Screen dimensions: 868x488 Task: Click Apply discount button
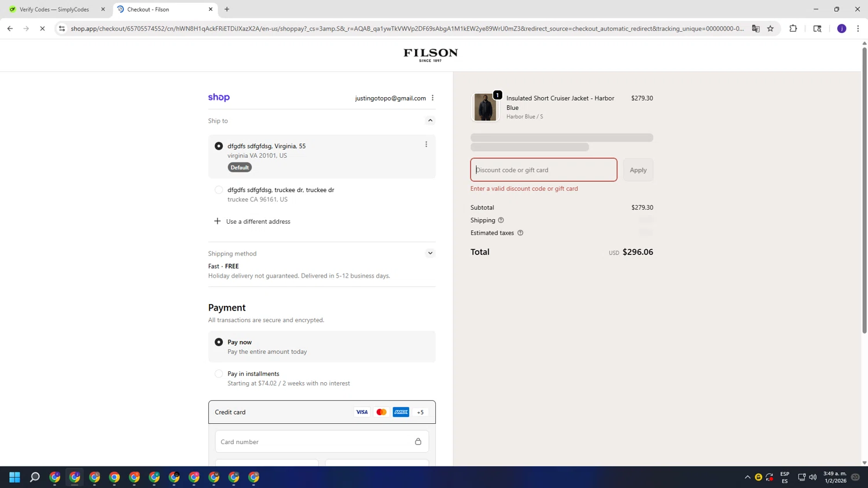638,170
